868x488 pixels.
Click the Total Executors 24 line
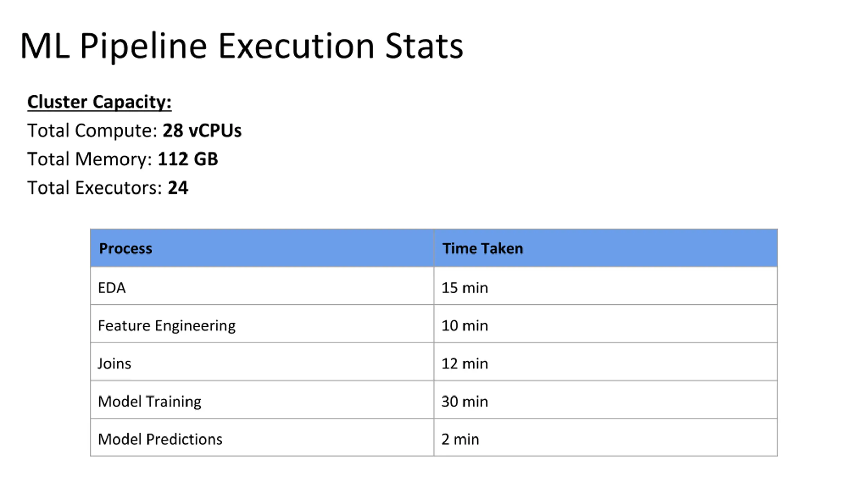click(108, 188)
